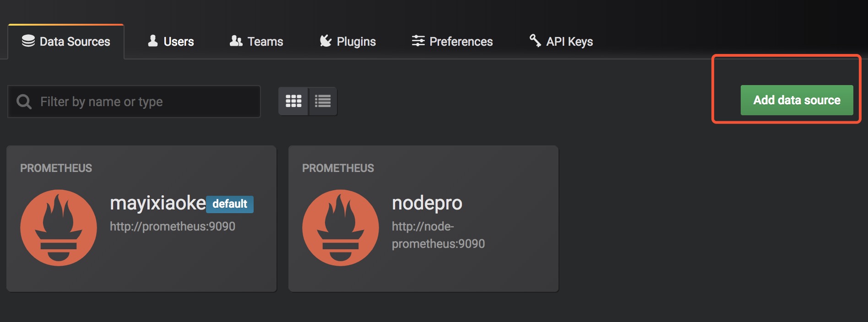Image resolution: width=868 pixels, height=322 pixels.
Task: Click the green Add data source button
Action: (x=797, y=100)
